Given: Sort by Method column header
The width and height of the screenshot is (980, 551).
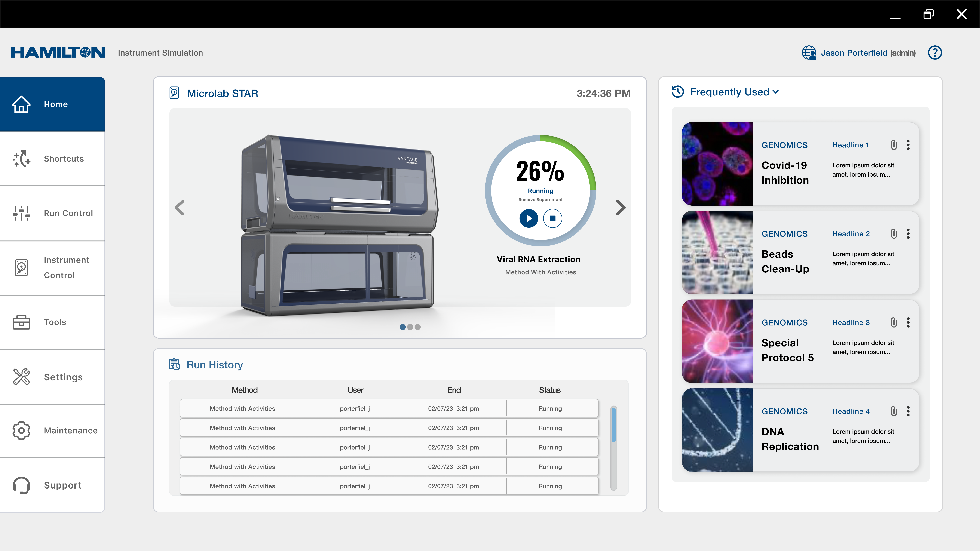Looking at the screenshot, I should [245, 390].
